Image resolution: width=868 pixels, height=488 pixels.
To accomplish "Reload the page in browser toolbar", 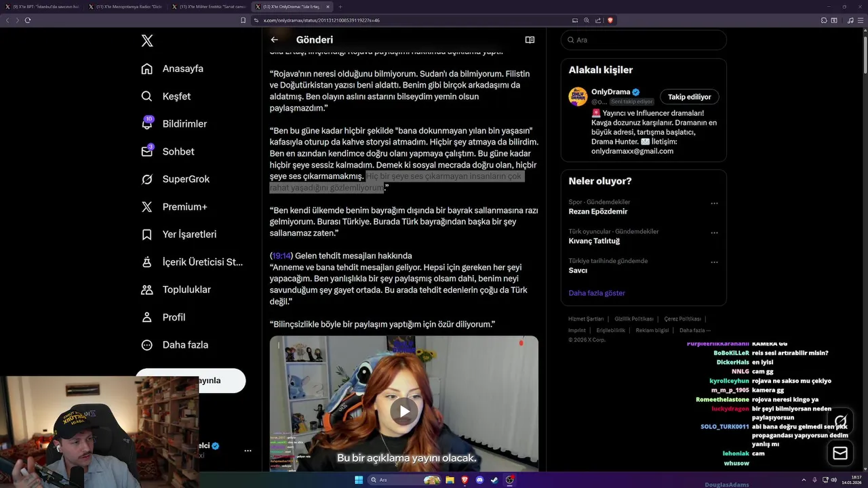I will tap(28, 20).
